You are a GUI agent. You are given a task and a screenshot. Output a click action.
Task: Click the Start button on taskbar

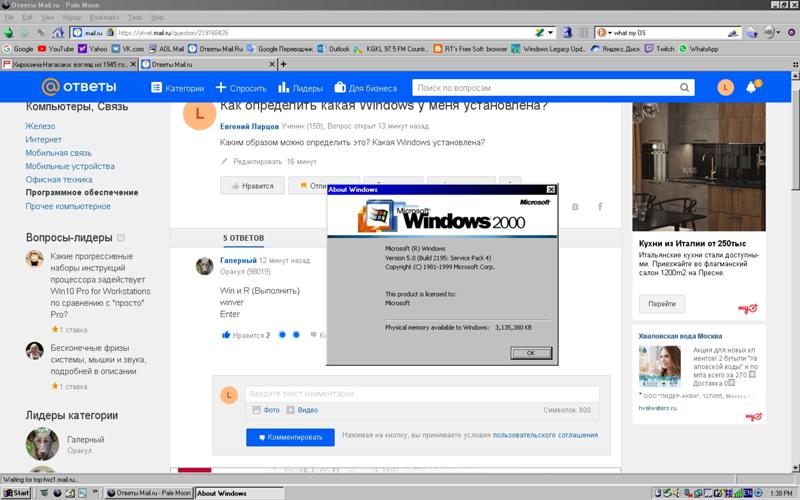16,493
